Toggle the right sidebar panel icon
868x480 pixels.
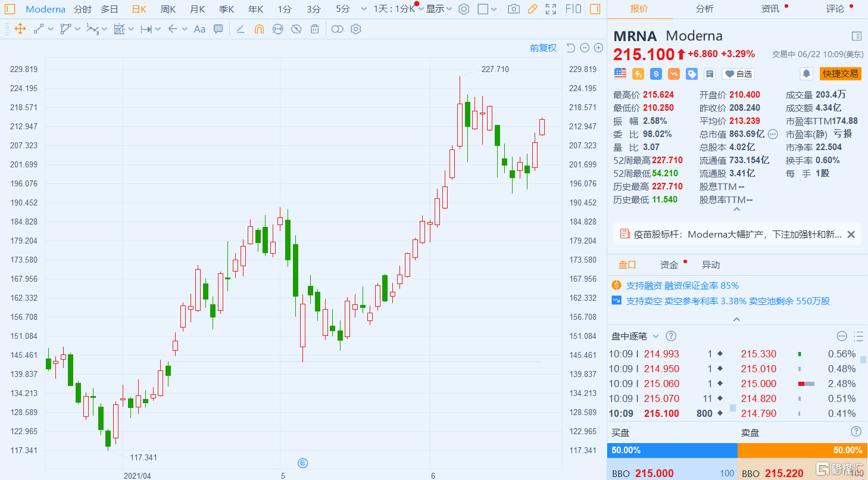[x=594, y=9]
